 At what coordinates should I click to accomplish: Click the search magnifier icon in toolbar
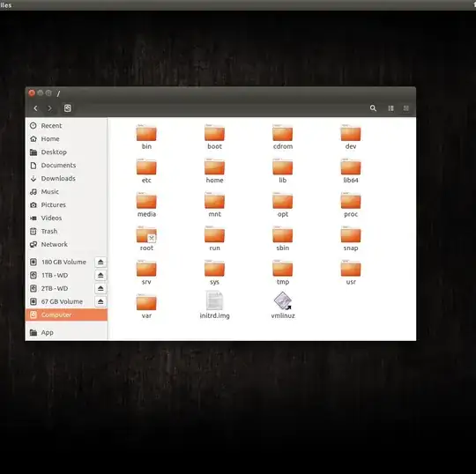tap(373, 108)
